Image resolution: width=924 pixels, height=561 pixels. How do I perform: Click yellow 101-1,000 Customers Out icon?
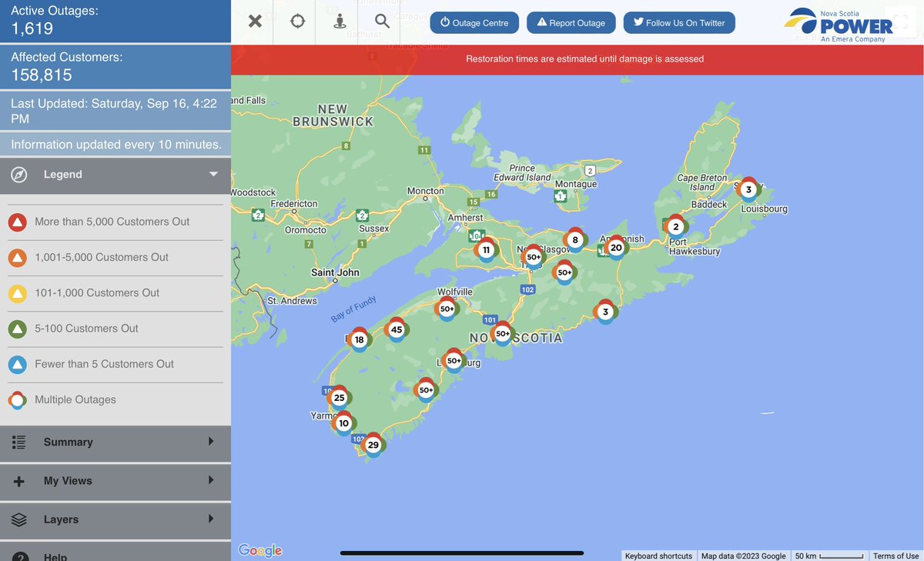click(17, 293)
